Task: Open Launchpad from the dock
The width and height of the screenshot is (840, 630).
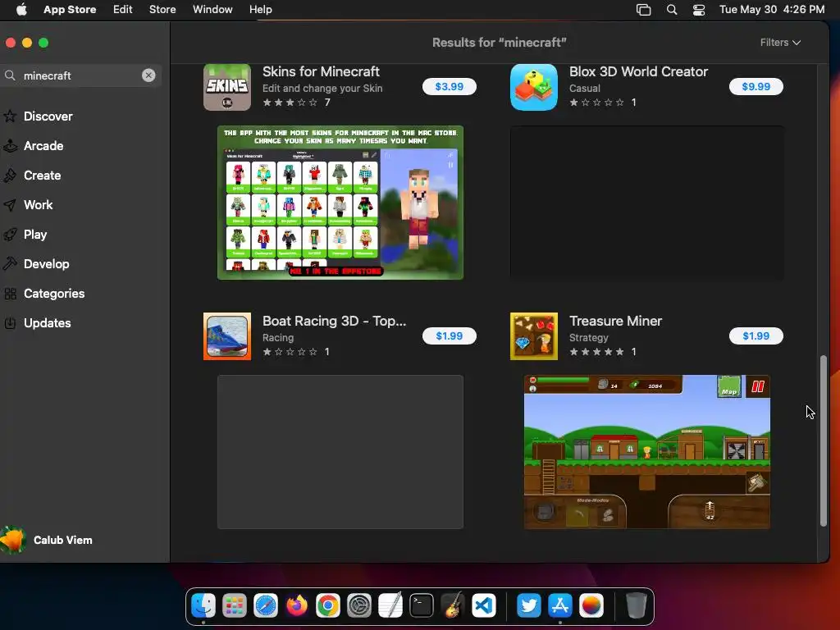Action: click(x=235, y=606)
